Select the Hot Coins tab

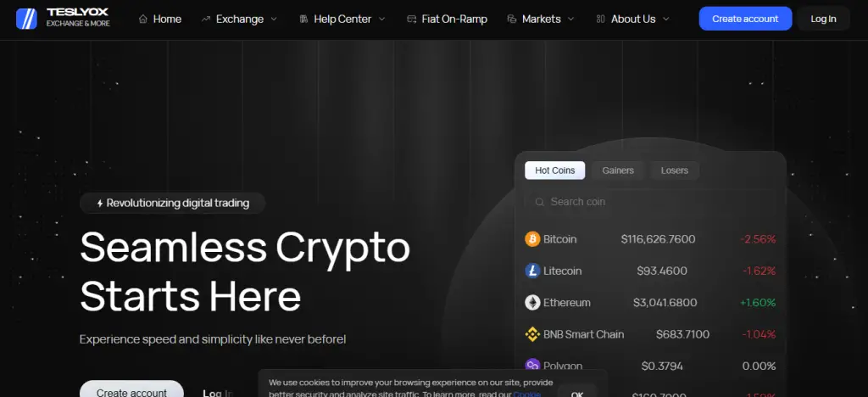(554, 171)
